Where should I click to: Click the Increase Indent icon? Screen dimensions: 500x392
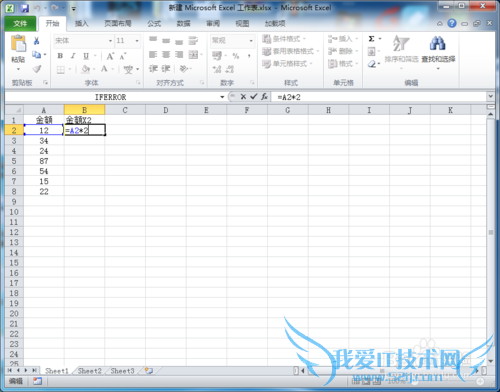166,69
